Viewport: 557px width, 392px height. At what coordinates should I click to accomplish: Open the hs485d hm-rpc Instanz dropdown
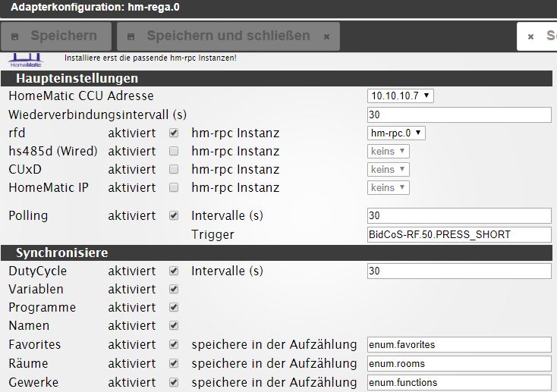point(389,151)
